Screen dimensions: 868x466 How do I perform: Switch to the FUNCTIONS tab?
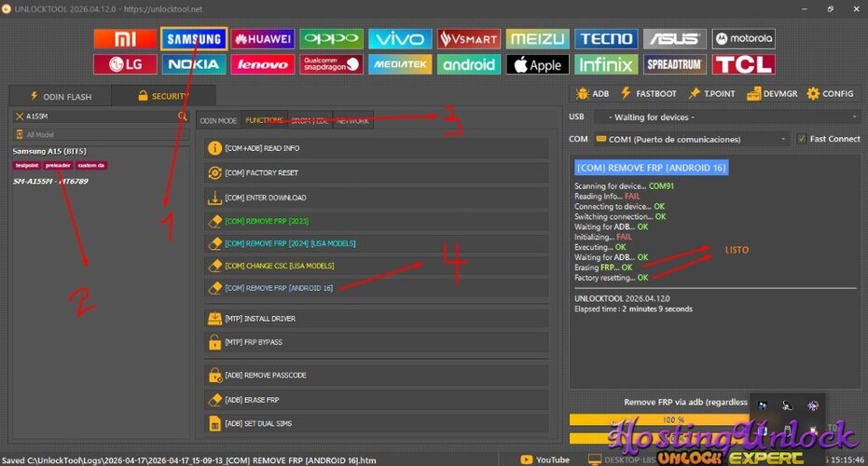pos(264,120)
